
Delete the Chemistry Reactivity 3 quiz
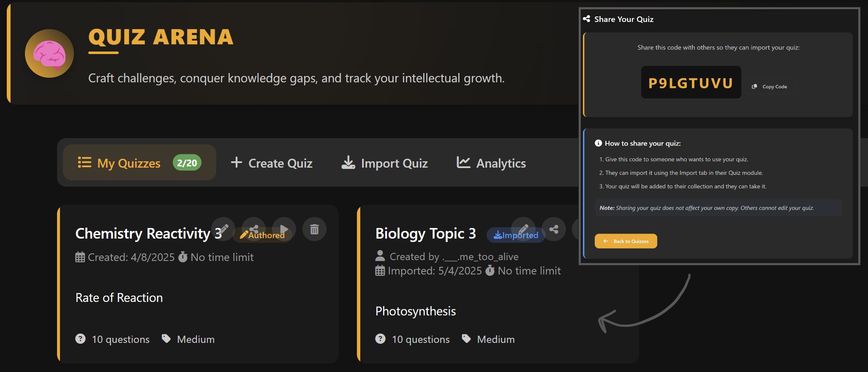(x=314, y=229)
